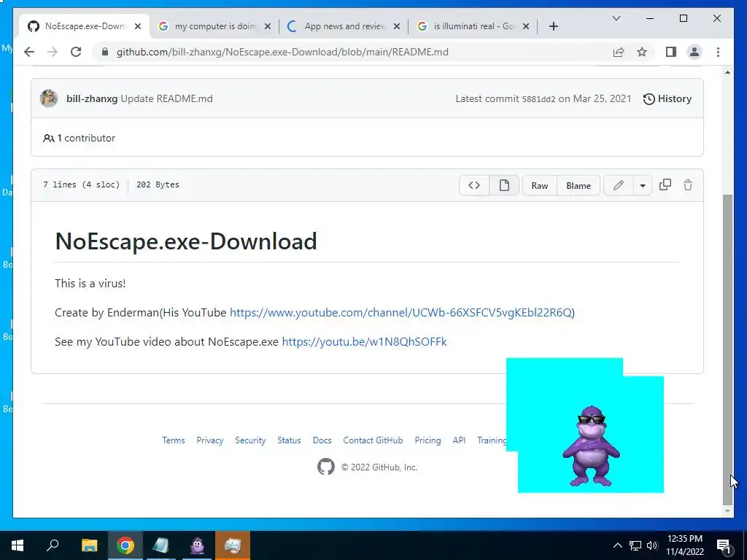The width and height of the screenshot is (747, 560).
Task: Display the source blob with code icon
Action: point(474,185)
